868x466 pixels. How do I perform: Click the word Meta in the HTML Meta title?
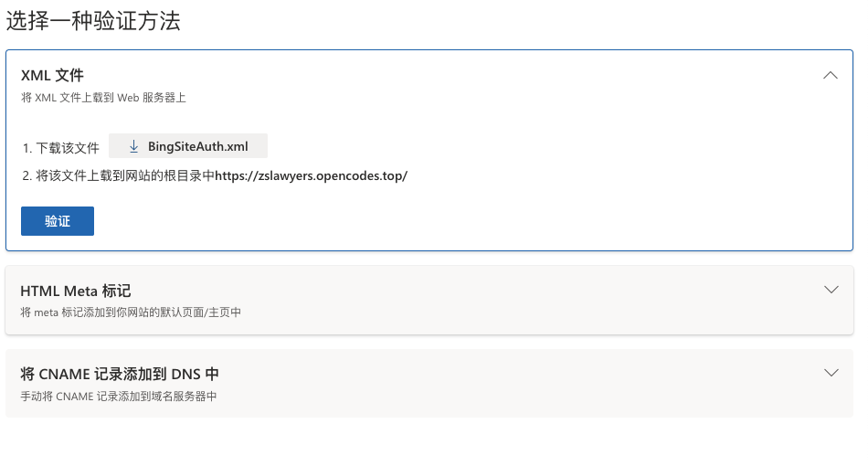tap(82, 291)
